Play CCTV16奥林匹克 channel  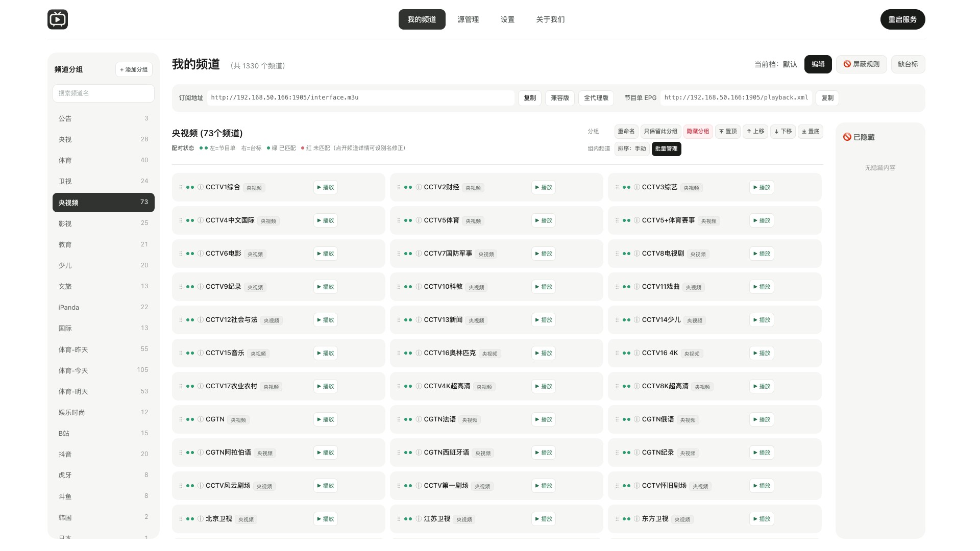(x=544, y=353)
